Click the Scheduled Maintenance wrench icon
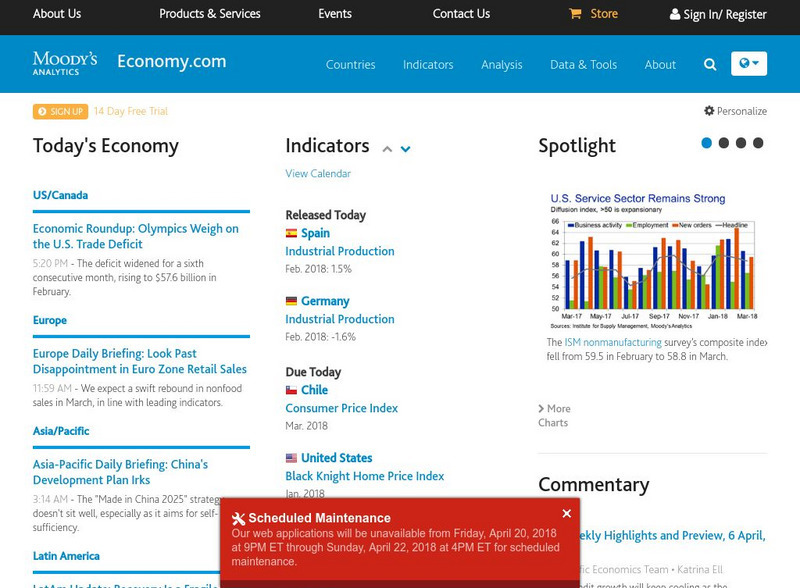The width and height of the screenshot is (800, 588). 238,519
